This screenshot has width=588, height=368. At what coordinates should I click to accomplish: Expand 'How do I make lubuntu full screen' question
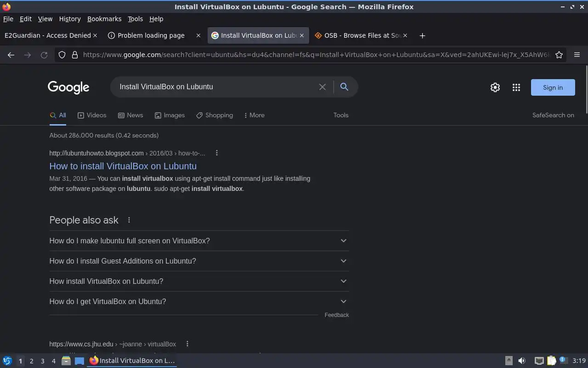[199, 241]
